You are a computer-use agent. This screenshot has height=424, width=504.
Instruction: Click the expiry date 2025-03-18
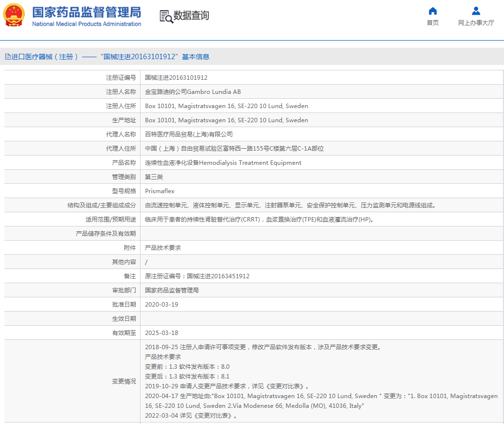pos(161,333)
